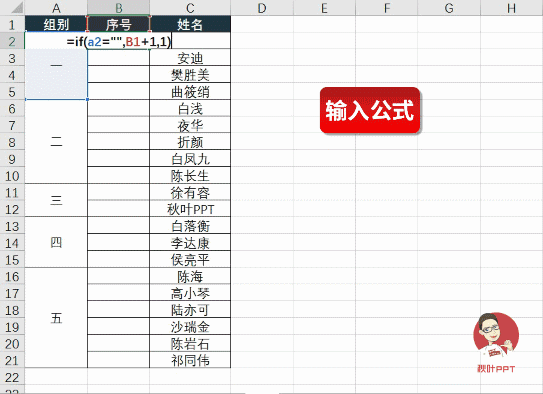Screen dimensions: 543x394
Task: Select column F header
Action: point(386,7)
